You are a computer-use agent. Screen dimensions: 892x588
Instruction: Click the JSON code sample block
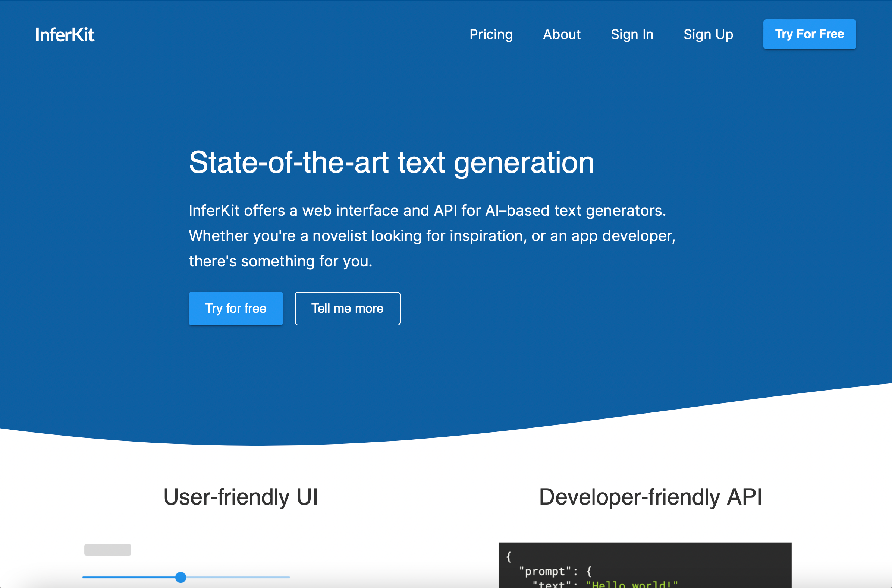645,565
